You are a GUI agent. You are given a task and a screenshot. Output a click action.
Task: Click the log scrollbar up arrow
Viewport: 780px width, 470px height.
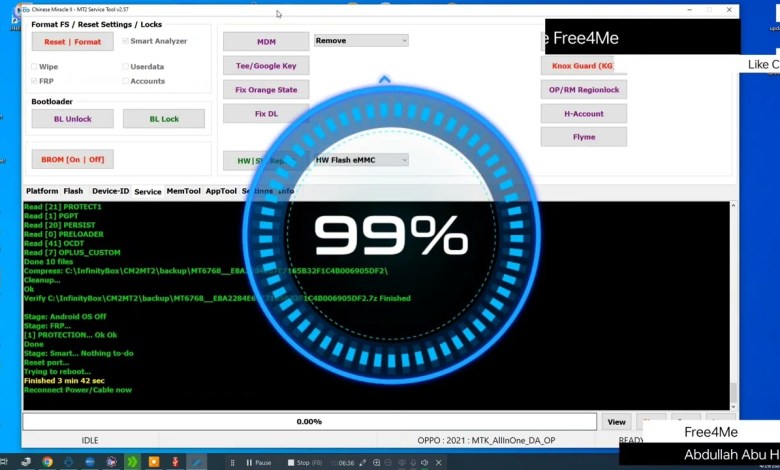(733, 205)
